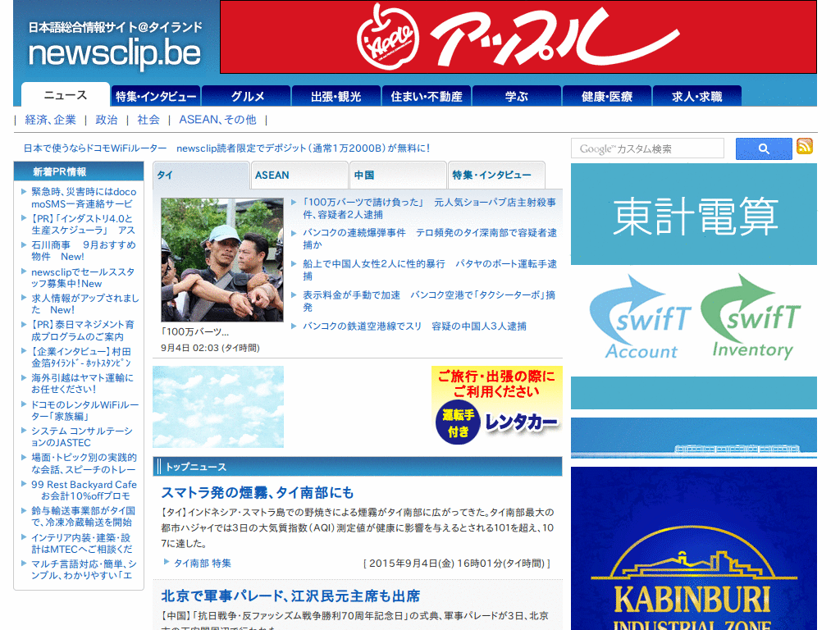Open PR item newsclipでセールススタッフ募集中

tap(83, 277)
